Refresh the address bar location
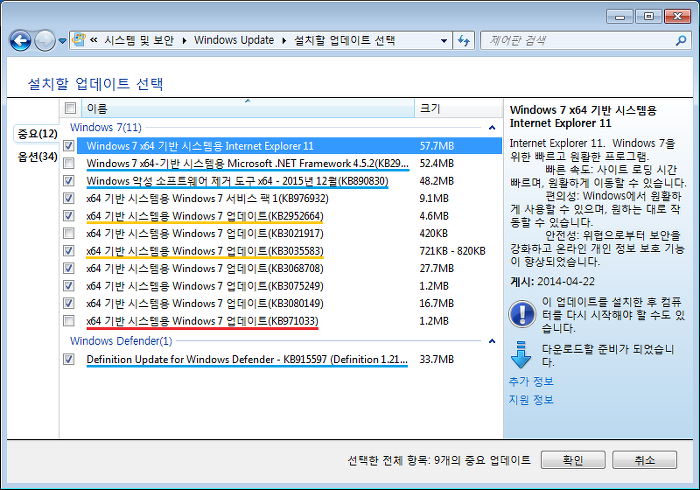Viewport: 700px width, 490px height. (x=464, y=41)
